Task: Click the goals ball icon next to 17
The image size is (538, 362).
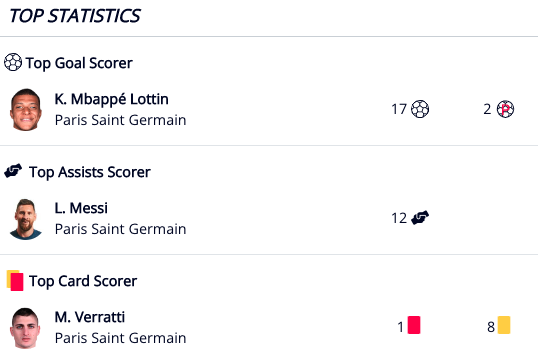Action: 420,109
